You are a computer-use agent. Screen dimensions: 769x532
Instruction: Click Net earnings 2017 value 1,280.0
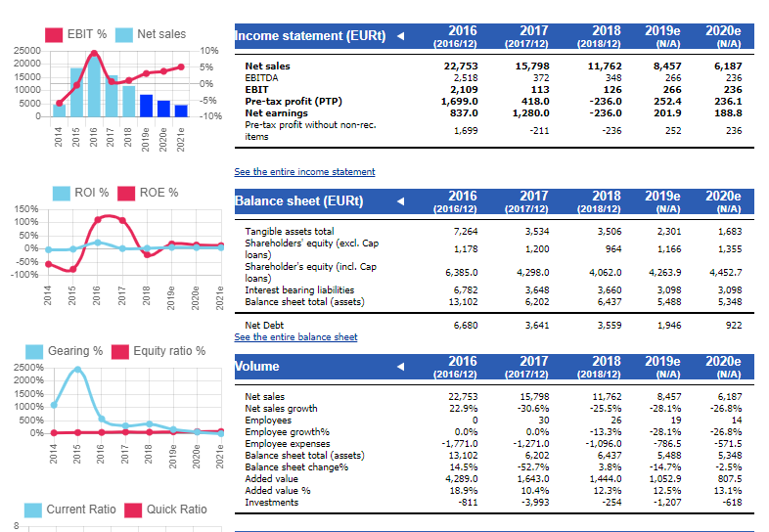click(530, 113)
